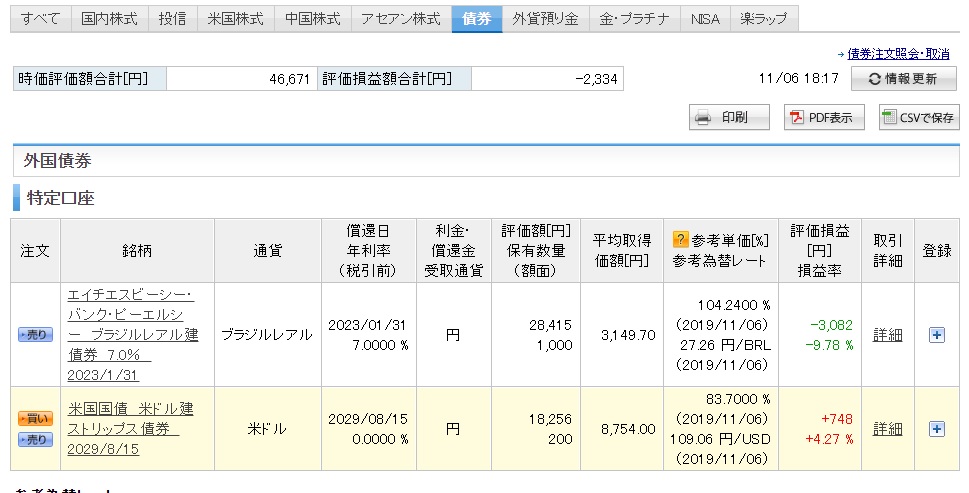The height and width of the screenshot is (493, 969).
Task: Click the 評価損益額合計 value -2,334
Action: (596, 79)
